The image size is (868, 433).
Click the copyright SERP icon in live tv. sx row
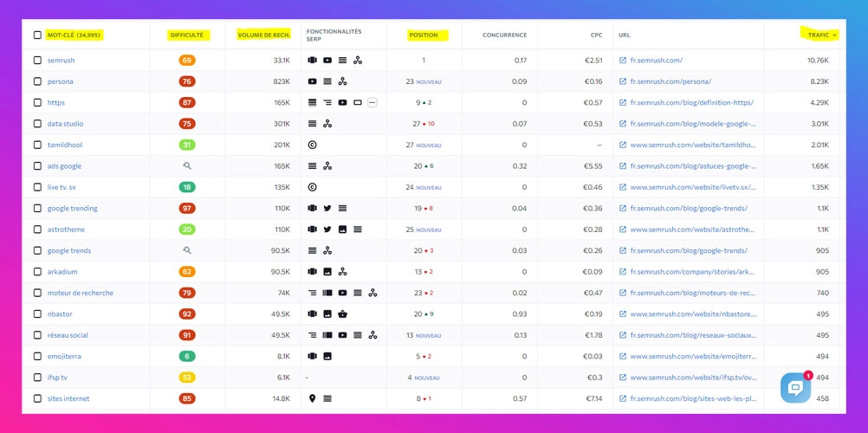[312, 187]
